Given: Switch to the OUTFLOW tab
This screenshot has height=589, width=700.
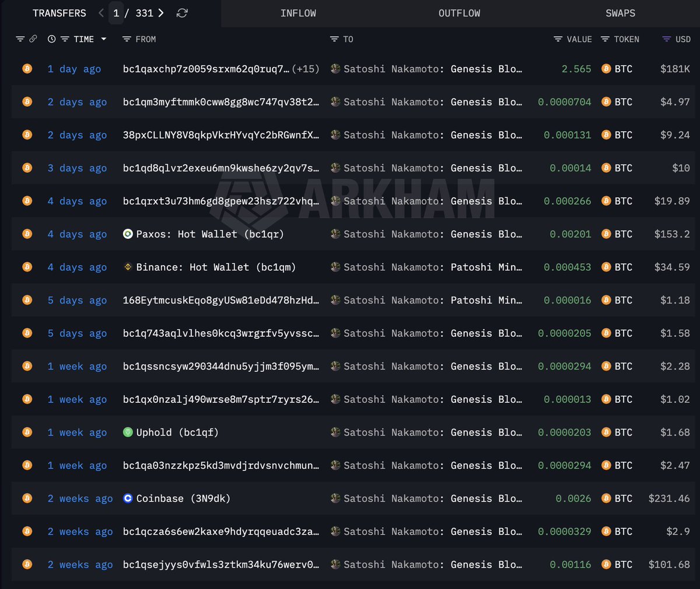Looking at the screenshot, I should (x=459, y=13).
